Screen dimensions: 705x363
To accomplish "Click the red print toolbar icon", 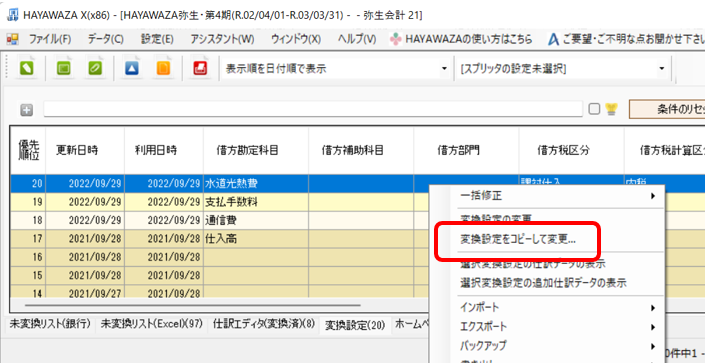I will click(x=200, y=68).
